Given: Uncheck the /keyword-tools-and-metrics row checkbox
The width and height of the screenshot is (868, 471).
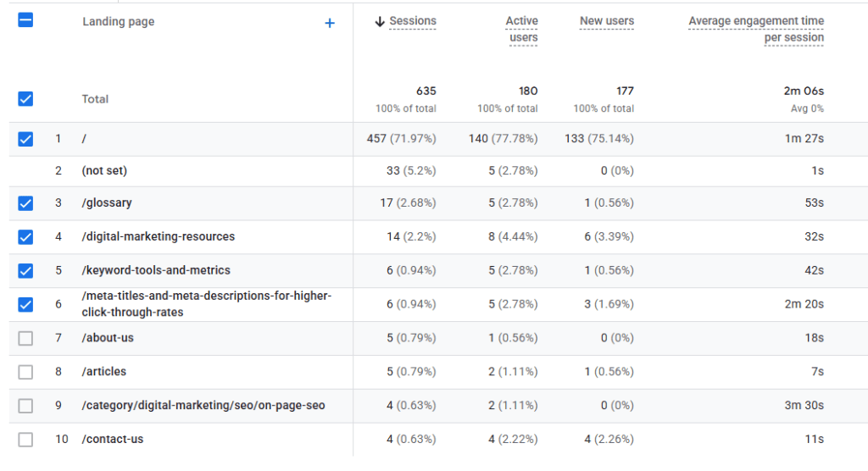Looking at the screenshot, I should pos(25,270).
